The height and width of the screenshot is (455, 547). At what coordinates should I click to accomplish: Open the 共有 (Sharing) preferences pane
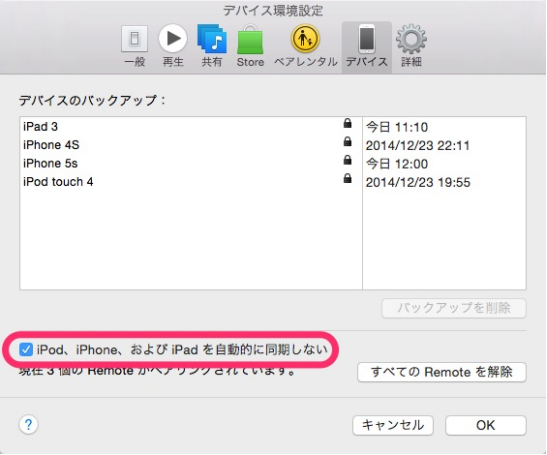point(212,46)
